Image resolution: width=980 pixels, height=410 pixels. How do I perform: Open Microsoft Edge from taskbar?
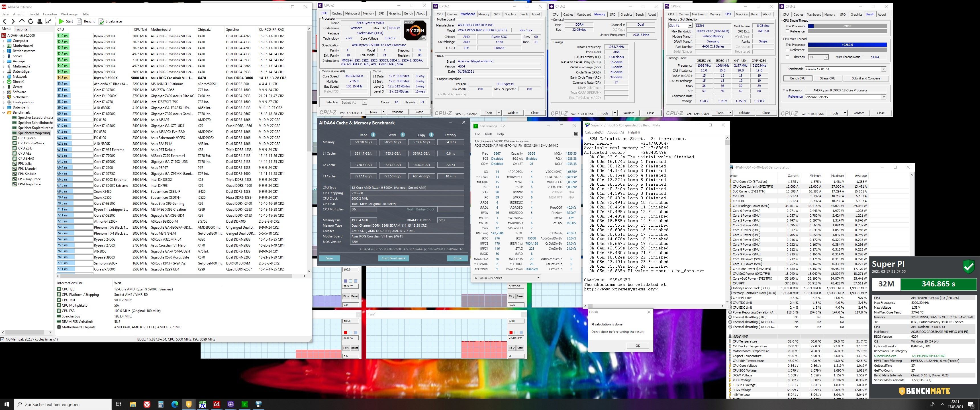point(175,404)
